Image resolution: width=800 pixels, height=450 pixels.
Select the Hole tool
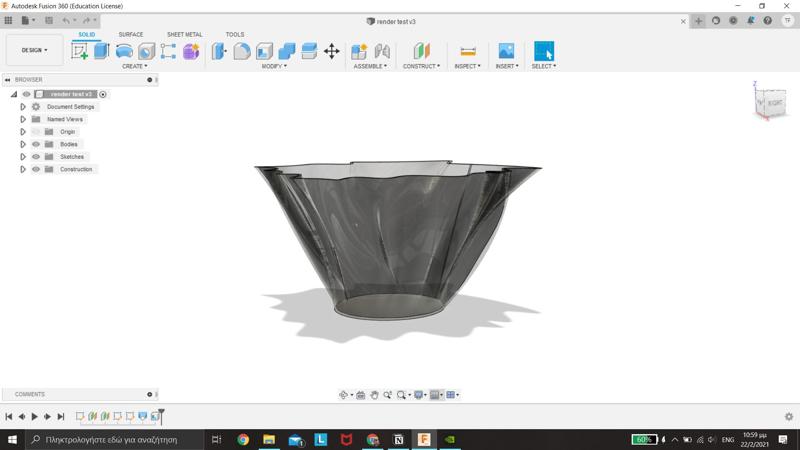click(x=146, y=52)
